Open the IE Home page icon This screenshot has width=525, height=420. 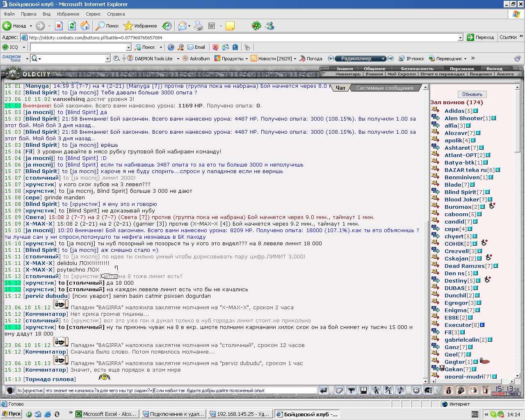tap(85, 26)
